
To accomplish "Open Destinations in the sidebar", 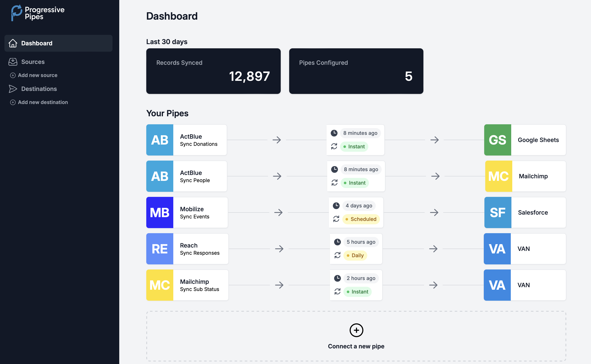I will [x=39, y=89].
